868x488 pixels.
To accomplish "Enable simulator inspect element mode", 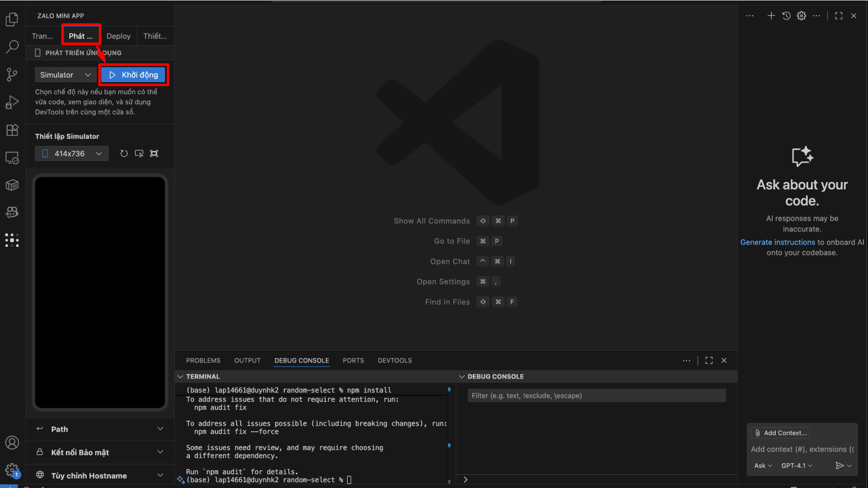I will (139, 153).
